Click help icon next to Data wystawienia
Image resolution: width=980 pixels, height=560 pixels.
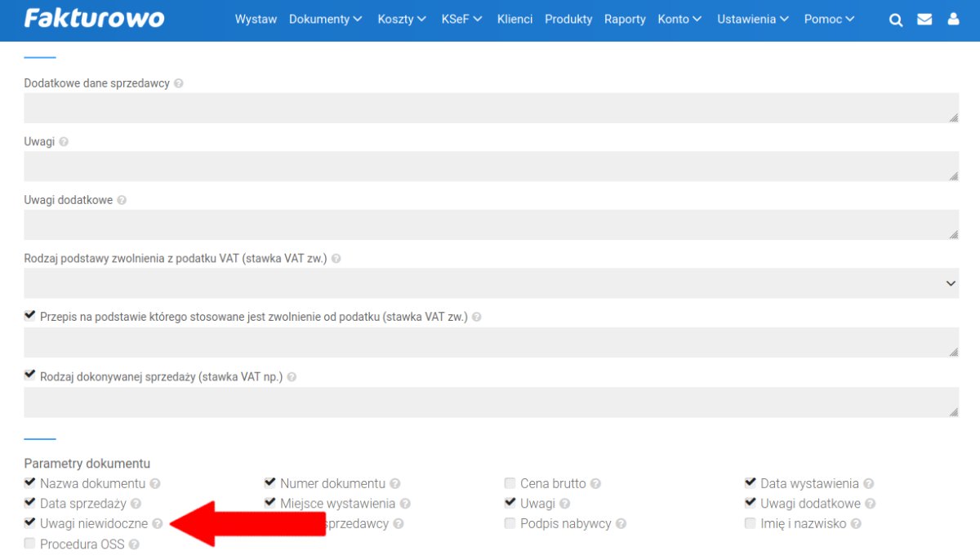pos(868,484)
